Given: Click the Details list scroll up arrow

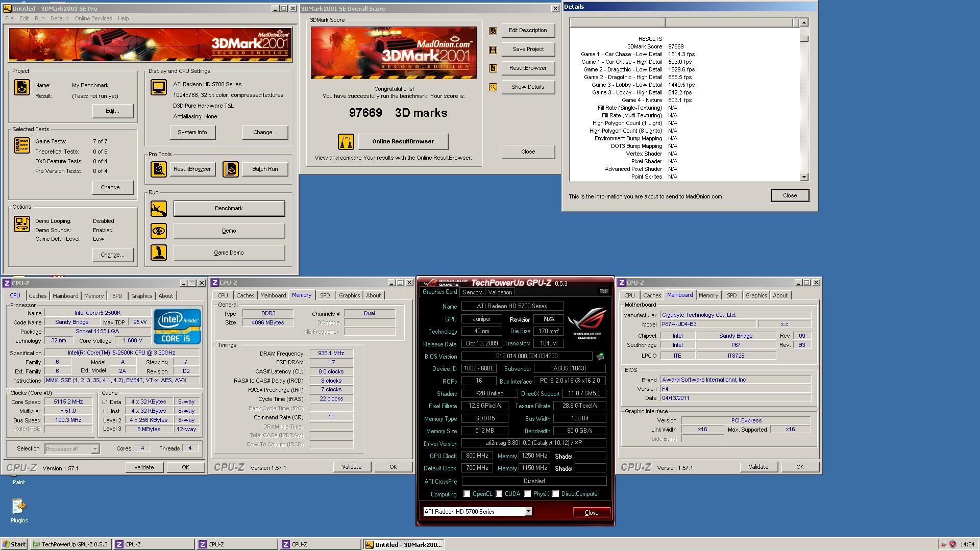Looking at the screenshot, I should point(804,22).
